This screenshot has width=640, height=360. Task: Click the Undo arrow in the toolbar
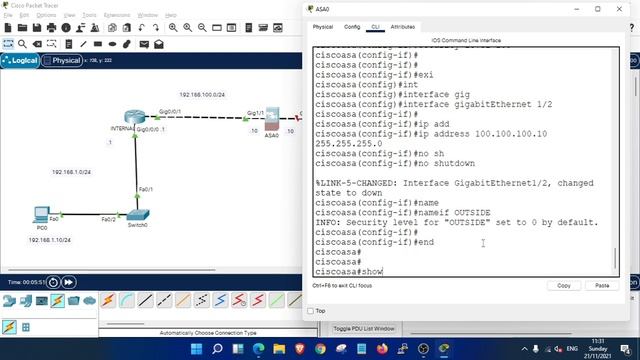141,28
